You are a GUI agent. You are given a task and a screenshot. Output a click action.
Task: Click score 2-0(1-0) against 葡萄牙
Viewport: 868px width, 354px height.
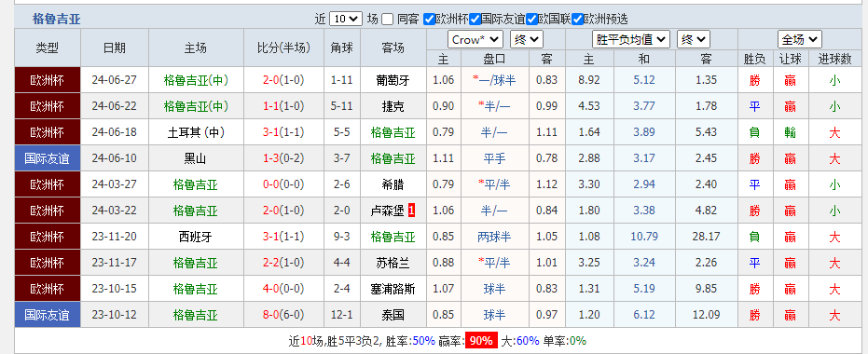click(283, 80)
